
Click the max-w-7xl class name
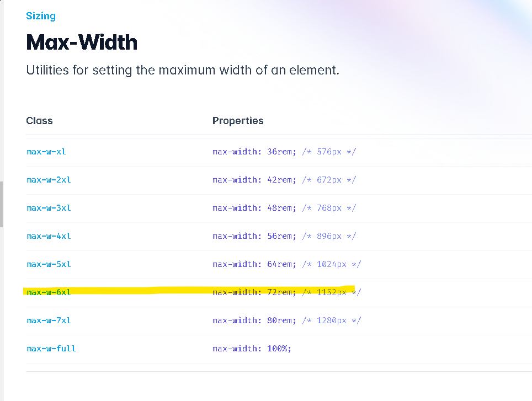[49, 320]
